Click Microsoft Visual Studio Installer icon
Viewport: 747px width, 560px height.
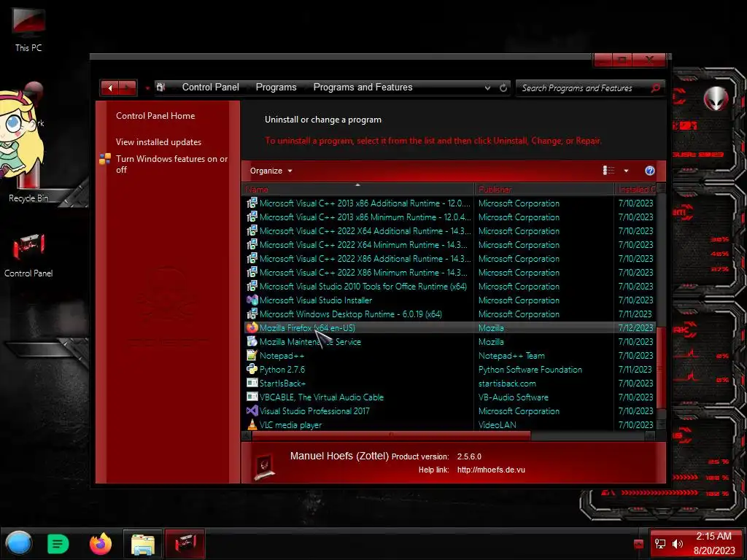point(252,300)
